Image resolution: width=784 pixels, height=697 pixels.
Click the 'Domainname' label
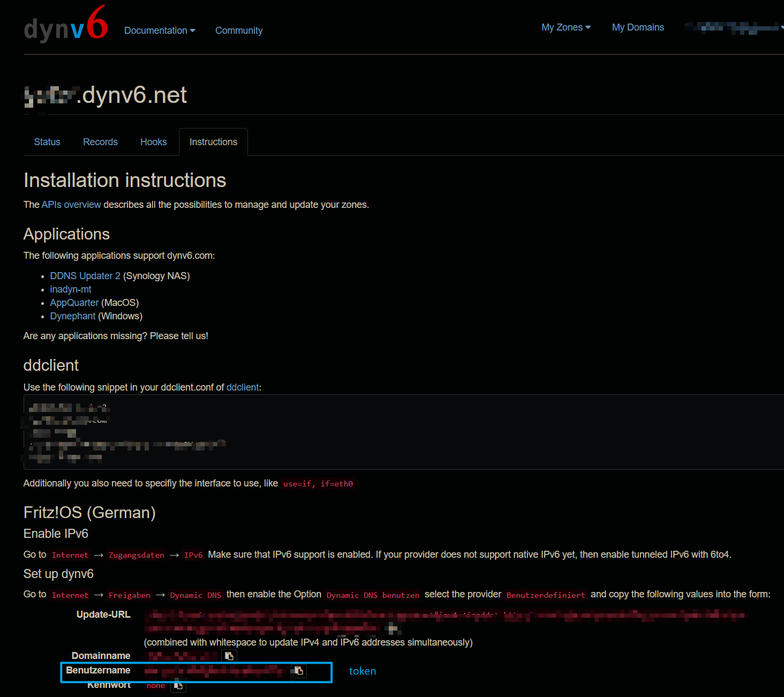(101, 656)
